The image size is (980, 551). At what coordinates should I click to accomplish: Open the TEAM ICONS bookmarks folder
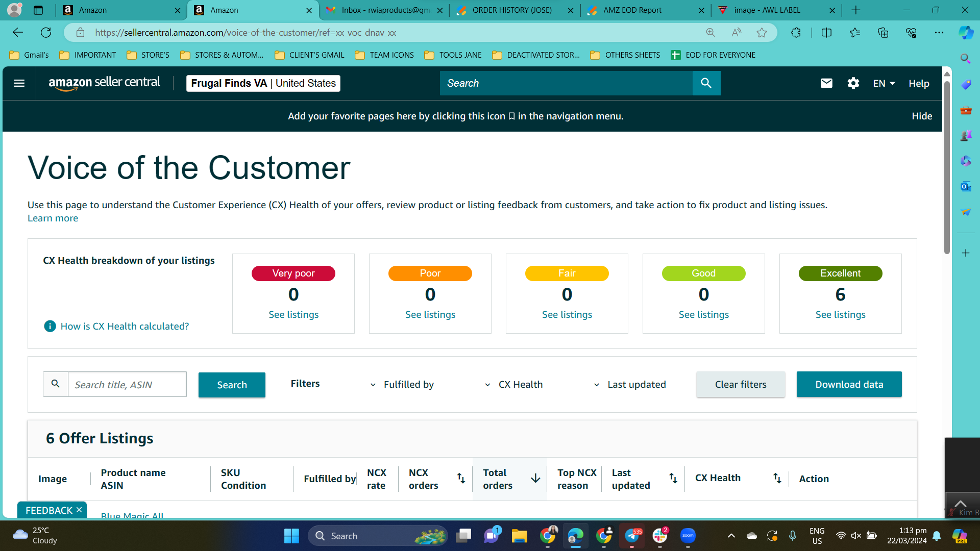384,55
